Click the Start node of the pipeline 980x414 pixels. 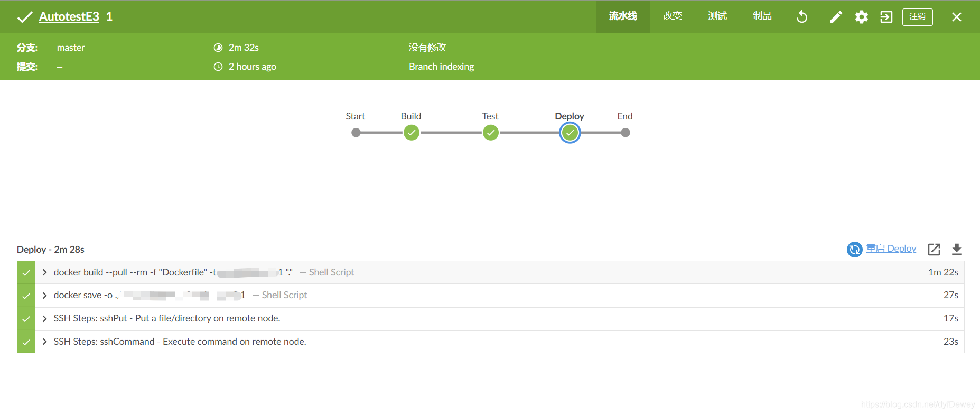356,133
